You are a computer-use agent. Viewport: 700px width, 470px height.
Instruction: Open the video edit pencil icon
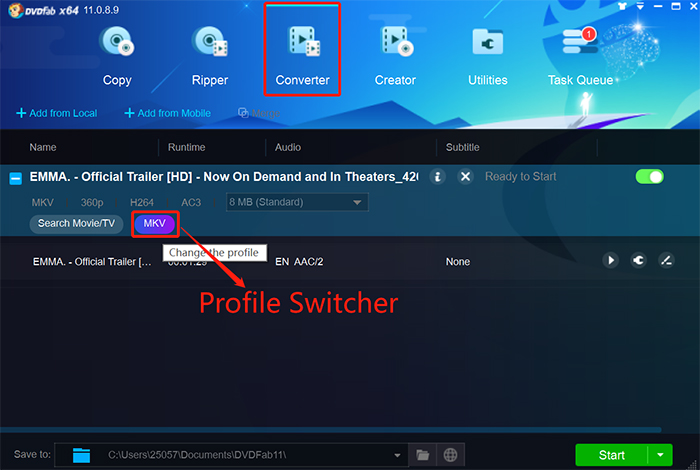pos(666,261)
